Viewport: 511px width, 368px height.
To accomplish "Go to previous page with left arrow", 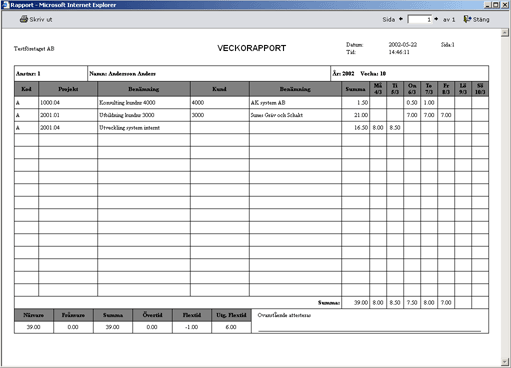I will click(x=401, y=19).
